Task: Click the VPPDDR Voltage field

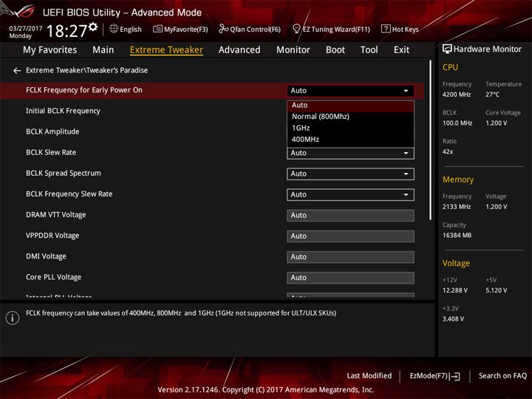Action: [350, 236]
